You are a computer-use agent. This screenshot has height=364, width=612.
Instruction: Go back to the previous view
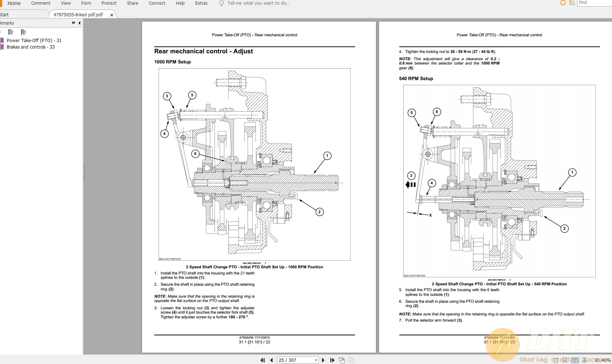(x=342, y=360)
